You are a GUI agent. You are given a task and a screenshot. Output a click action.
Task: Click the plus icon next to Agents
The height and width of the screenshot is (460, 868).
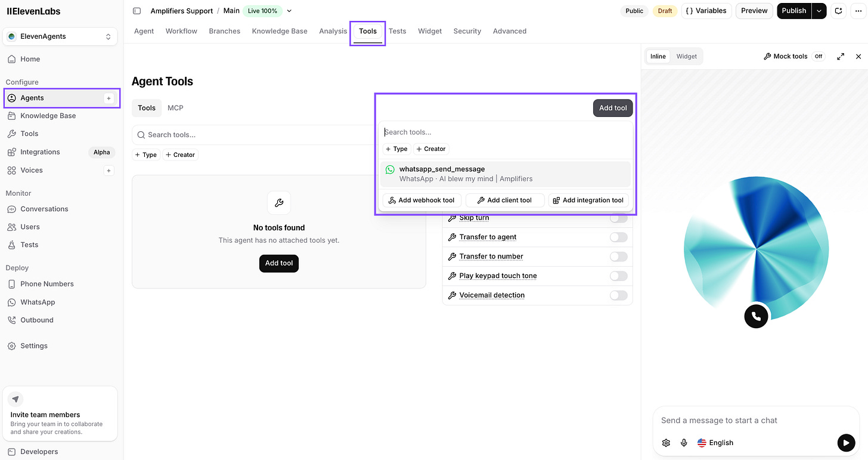pyautogui.click(x=108, y=98)
